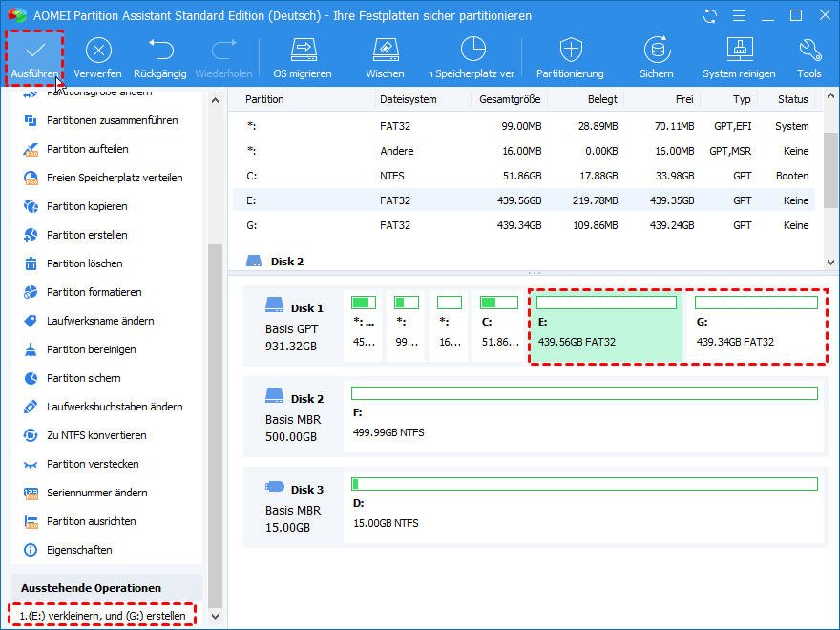840x630 pixels.
Task: Open the hamburger menu in title bar
Action: [x=739, y=16]
